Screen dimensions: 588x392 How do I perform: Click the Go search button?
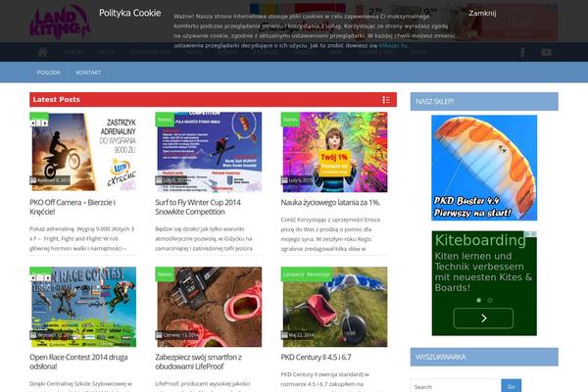pos(512,387)
